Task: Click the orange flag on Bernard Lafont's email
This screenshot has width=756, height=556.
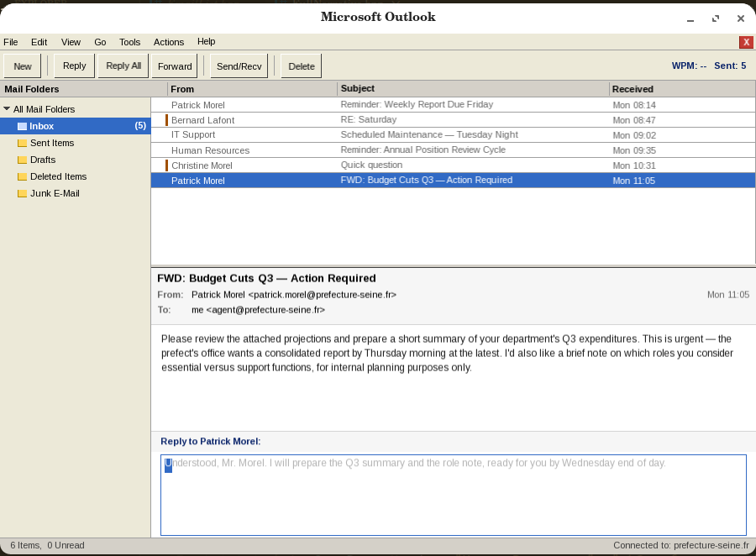Action: [x=167, y=120]
